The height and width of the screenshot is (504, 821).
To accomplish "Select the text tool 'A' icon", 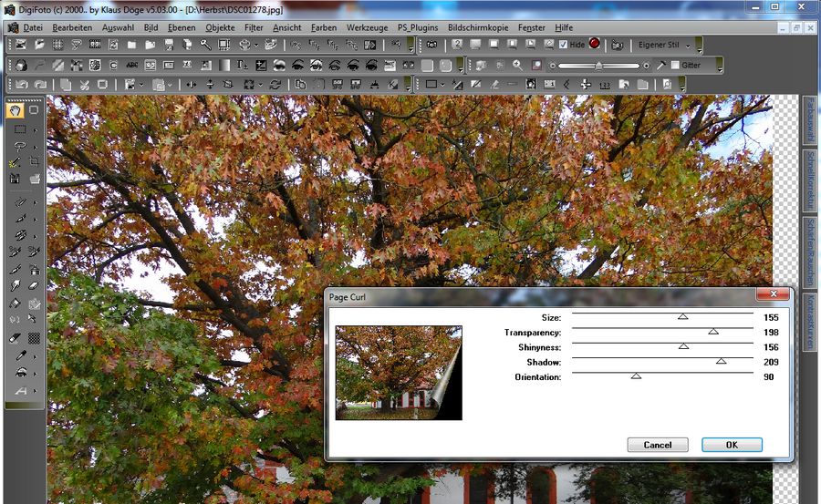I will (x=18, y=391).
